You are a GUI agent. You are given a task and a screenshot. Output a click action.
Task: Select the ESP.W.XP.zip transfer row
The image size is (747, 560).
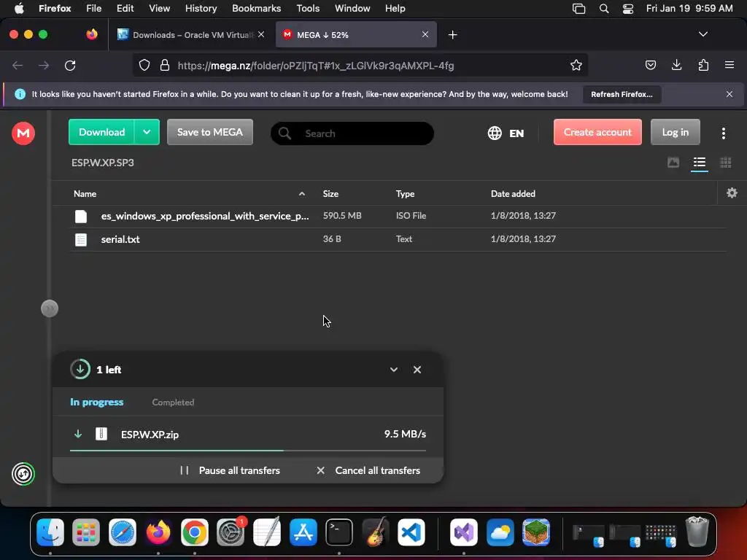[248, 435]
